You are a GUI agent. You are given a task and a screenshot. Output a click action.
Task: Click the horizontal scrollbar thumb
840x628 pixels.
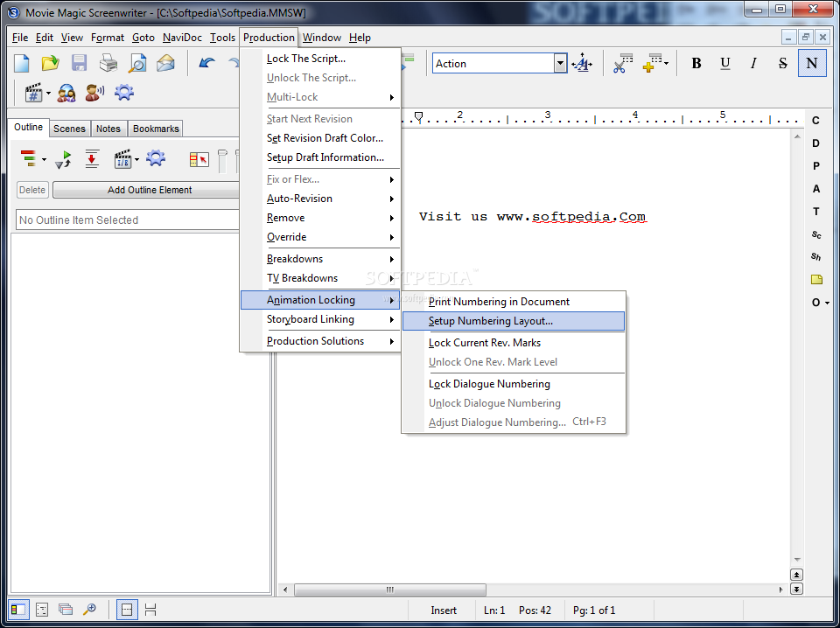click(390, 590)
